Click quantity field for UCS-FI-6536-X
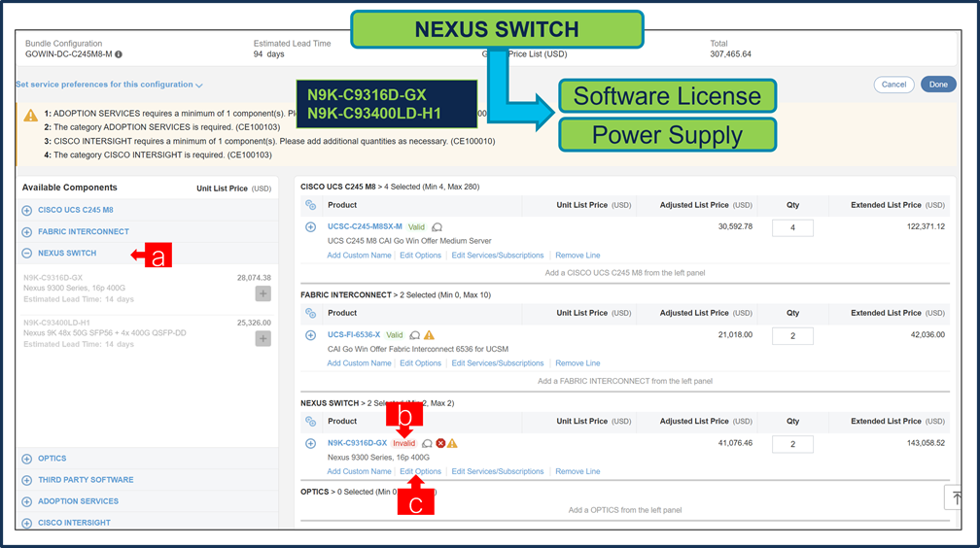Image resolution: width=980 pixels, height=548 pixels. (x=792, y=336)
